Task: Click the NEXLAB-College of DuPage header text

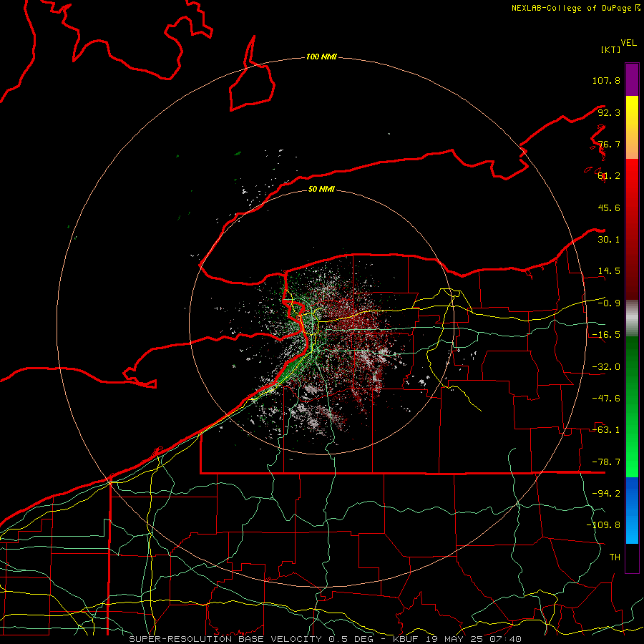Action: click(575, 8)
